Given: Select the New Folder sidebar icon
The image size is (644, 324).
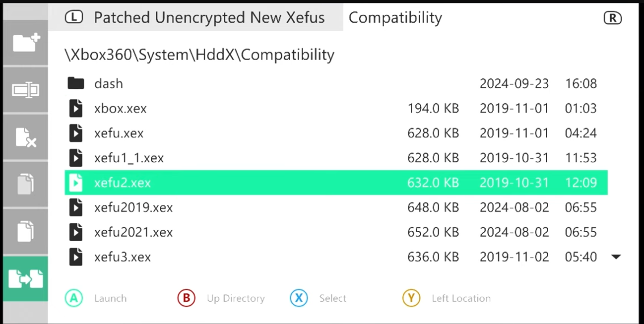Looking at the screenshot, I should (26, 43).
